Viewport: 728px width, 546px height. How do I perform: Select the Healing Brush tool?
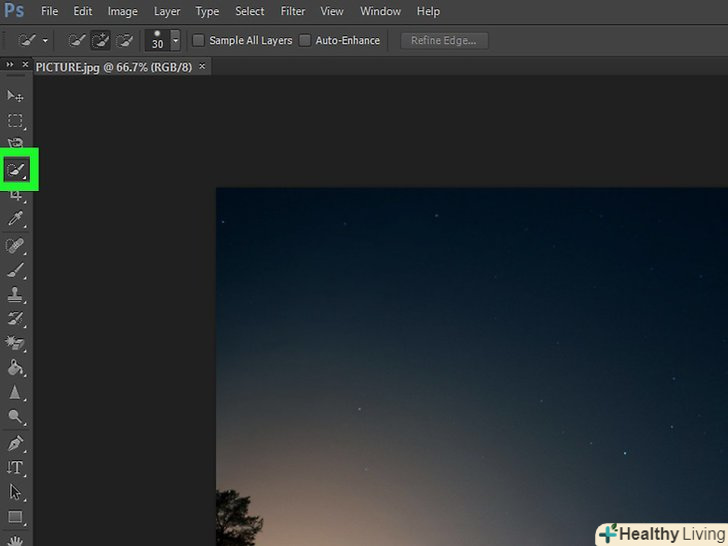click(x=15, y=245)
